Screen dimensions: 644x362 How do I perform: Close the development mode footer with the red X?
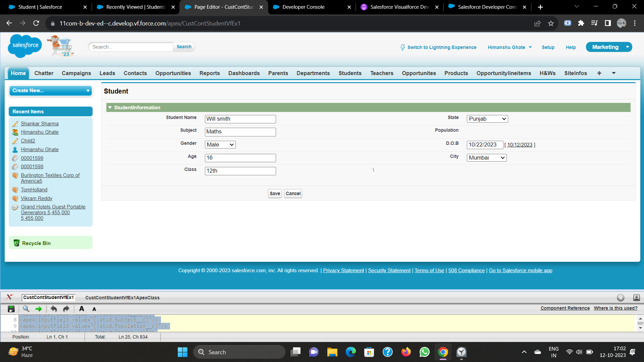click(9, 297)
